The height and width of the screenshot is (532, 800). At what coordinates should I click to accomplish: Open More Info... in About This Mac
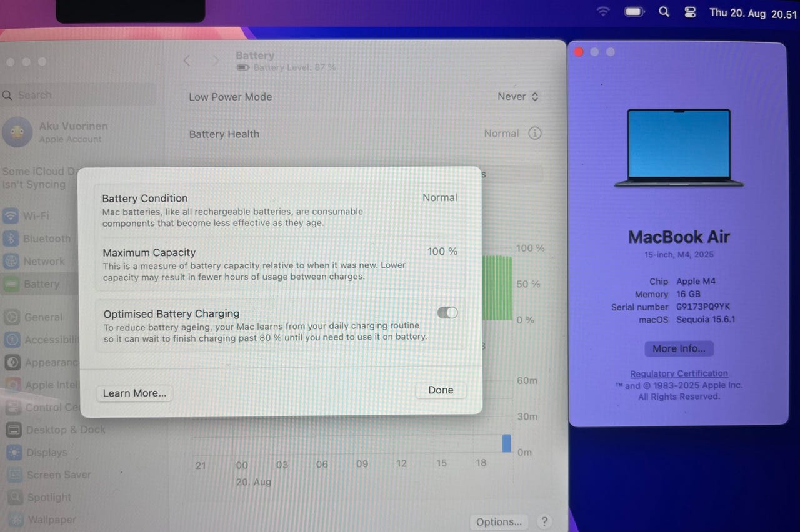[x=679, y=348]
